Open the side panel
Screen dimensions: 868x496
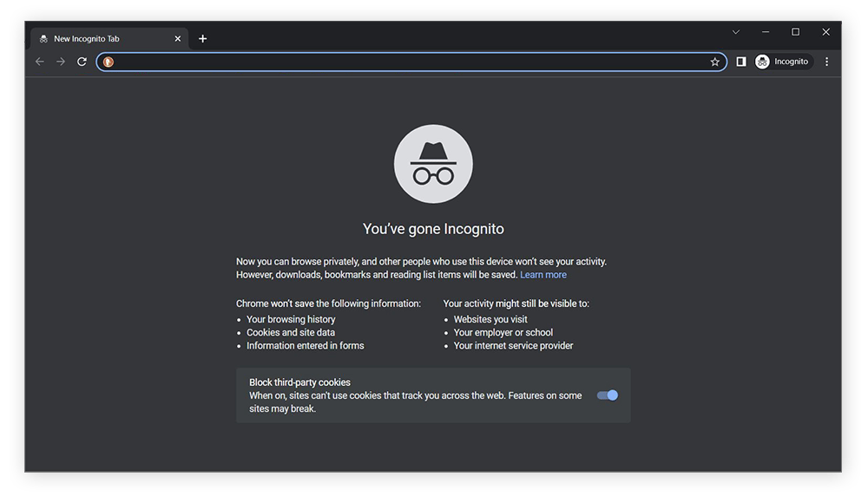[740, 62]
